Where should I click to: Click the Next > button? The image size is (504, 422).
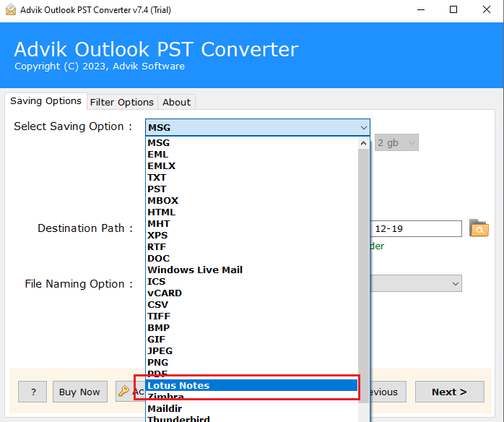tap(449, 392)
